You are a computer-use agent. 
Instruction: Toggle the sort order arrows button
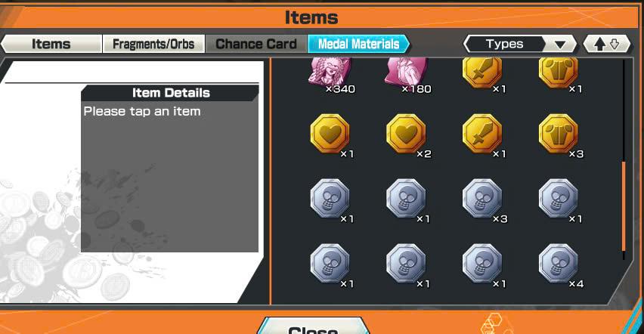pos(607,44)
